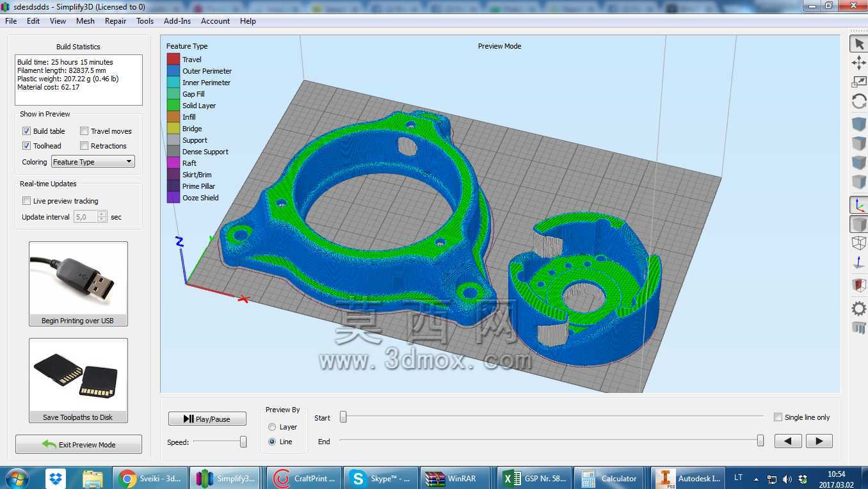Enable Live preview tracking
This screenshot has width=868, height=489.
(x=26, y=201)
